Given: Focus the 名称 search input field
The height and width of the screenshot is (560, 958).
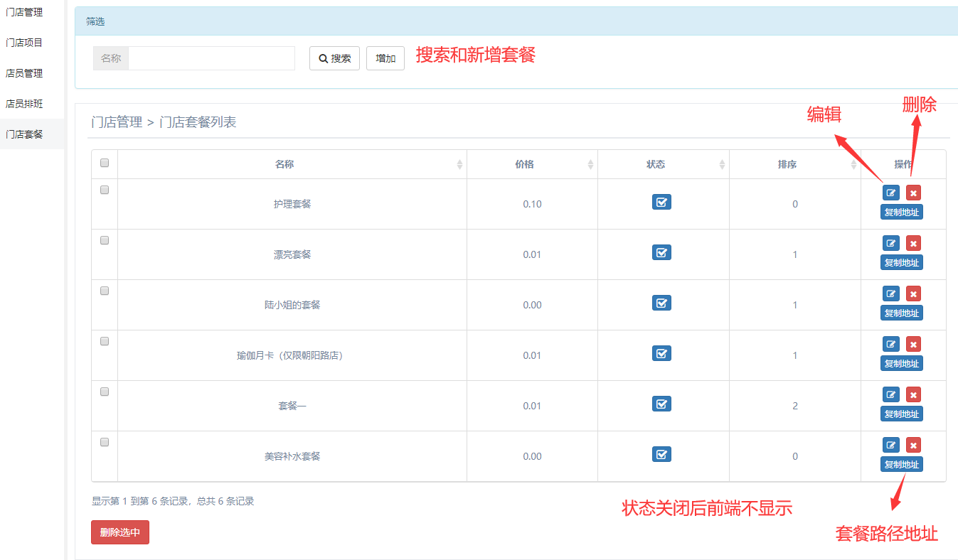Looking at the screenshot, I should coord(211,58).
